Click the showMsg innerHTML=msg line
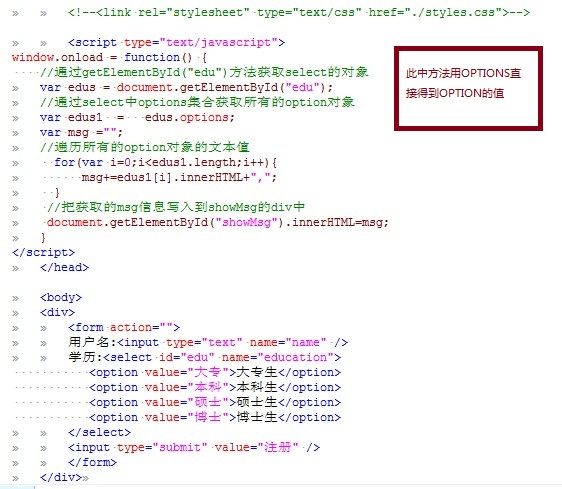This screenshot has width=562, height=489. tap(218, 223)
